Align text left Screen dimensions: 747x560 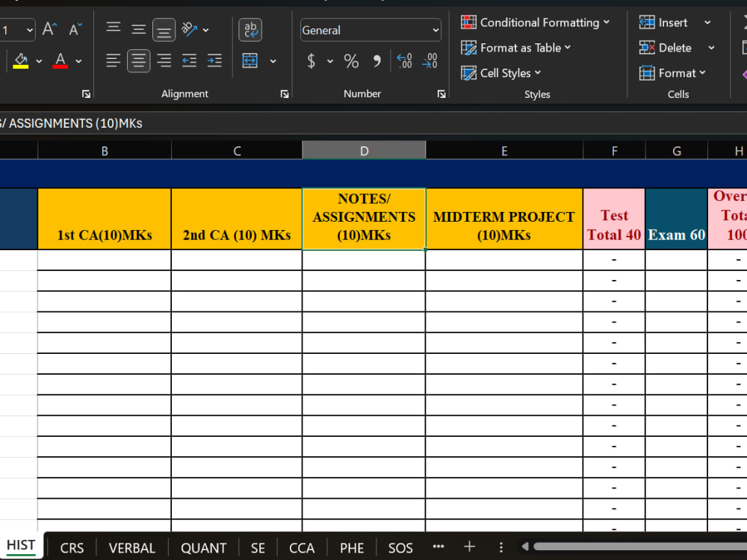tap(114, 60)
